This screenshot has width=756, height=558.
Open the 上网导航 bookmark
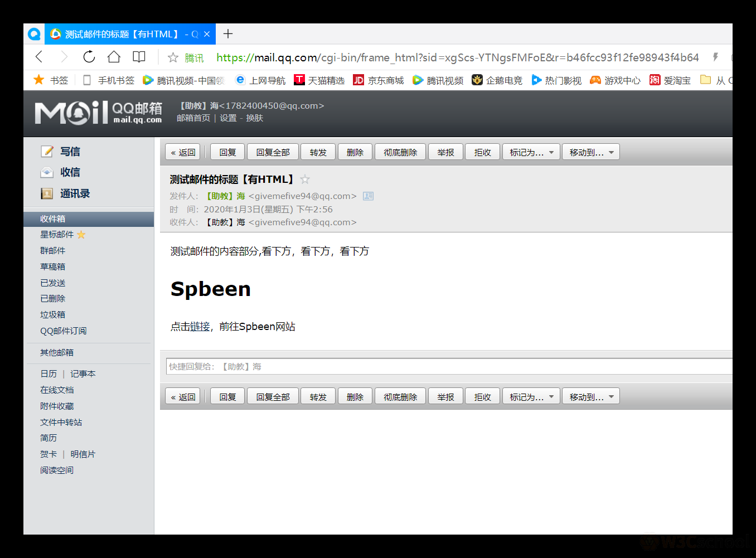coord(260,80)
